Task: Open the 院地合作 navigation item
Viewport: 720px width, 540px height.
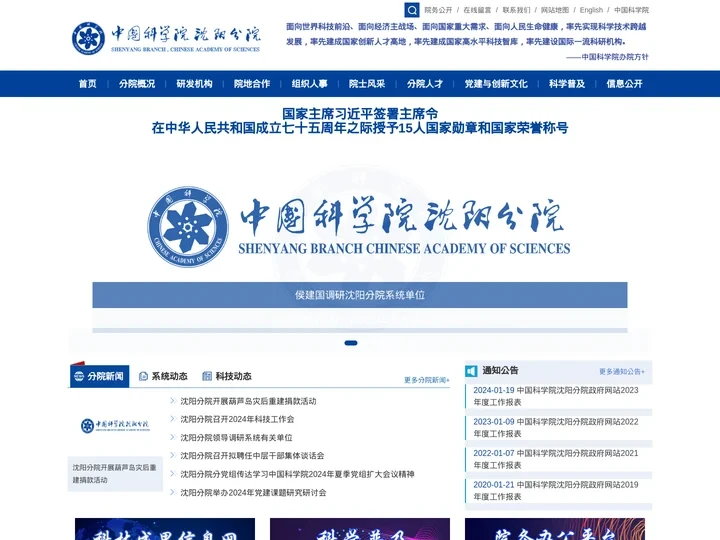Action: [252, 84]
